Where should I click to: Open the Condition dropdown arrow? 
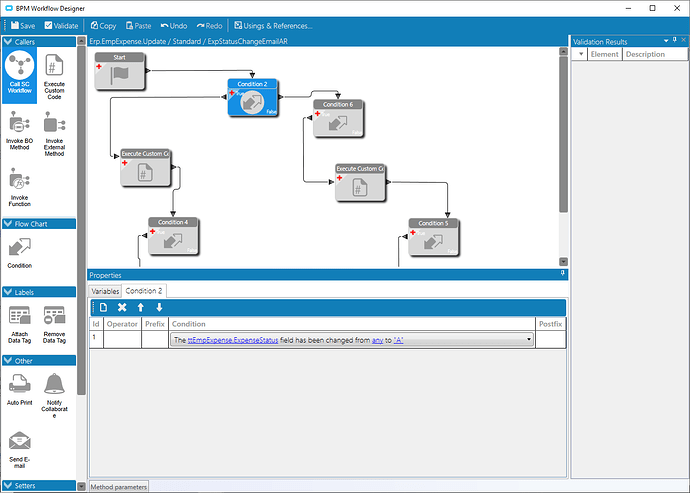pos(528,340)
